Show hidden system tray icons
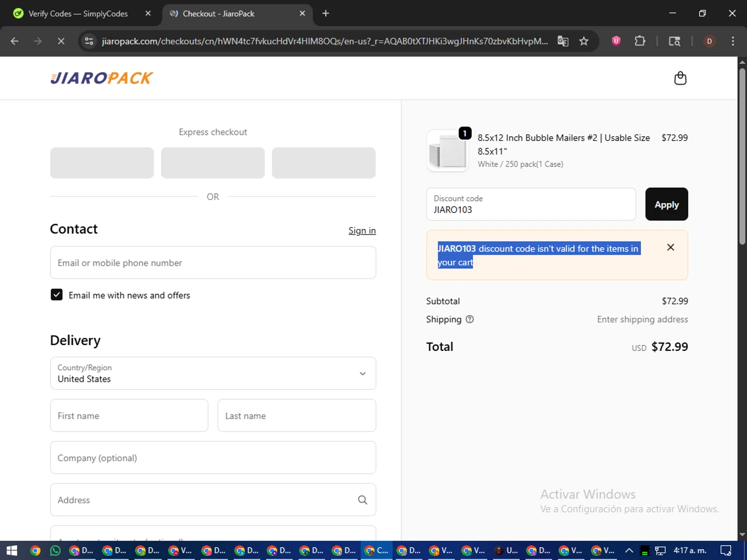 [629, 550]
